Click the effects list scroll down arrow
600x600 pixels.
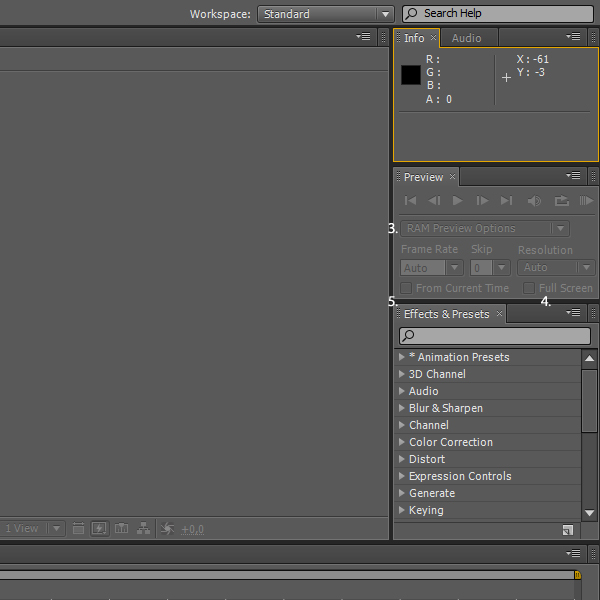(589, 513)
